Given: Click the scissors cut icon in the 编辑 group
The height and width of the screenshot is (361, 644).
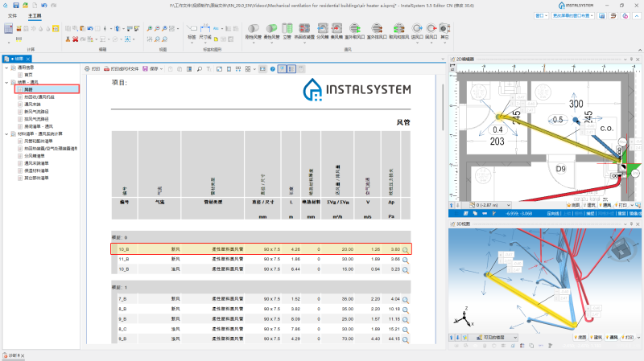Looking at the screenshot, I should pos(68,39).
